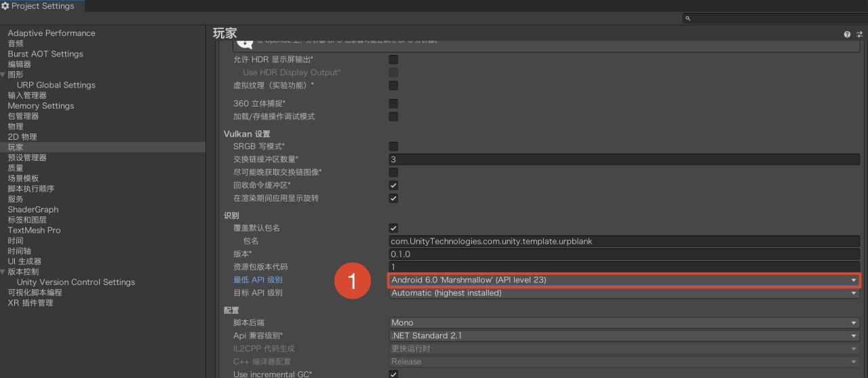Toggle SRGB 写模式 checkbox
Screen dimensions: 868x378
coord(393,147)
